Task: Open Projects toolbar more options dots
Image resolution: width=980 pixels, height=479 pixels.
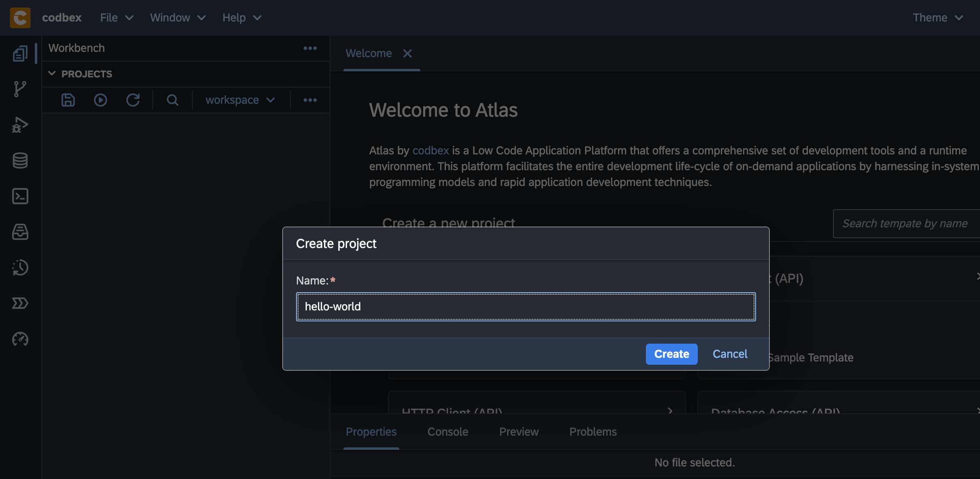Action: 310,100
